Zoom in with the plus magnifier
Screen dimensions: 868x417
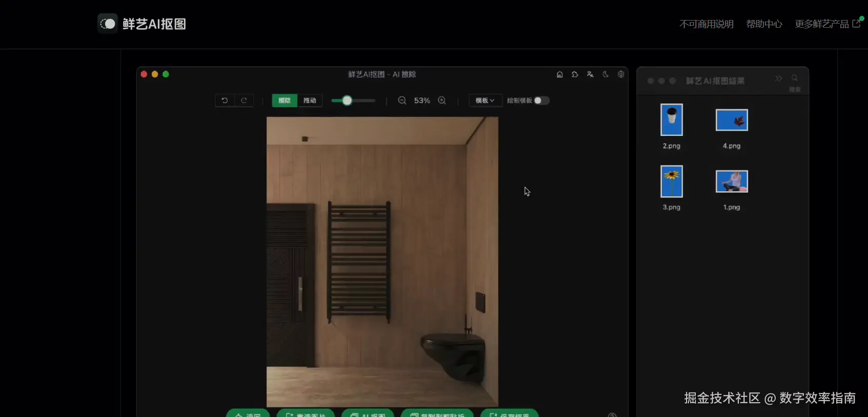[x=442, y=101]
